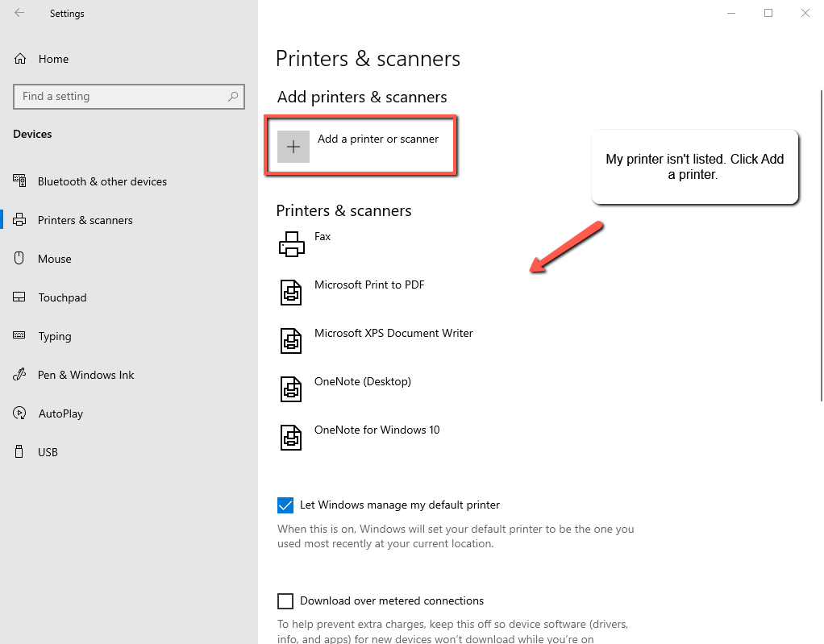This screenshot has width=824, height=644.
Task: Click the search magnifier icon
Action: pos(233,97)
